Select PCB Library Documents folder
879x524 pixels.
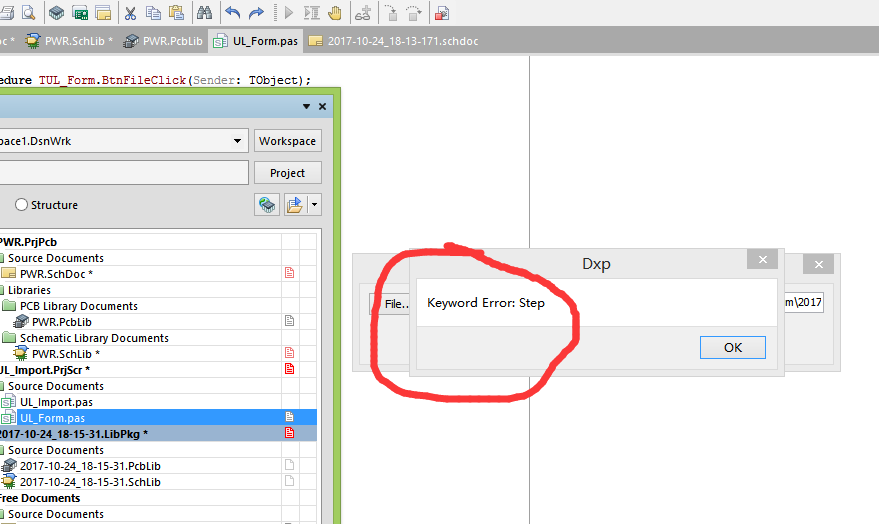click(78, 306)
